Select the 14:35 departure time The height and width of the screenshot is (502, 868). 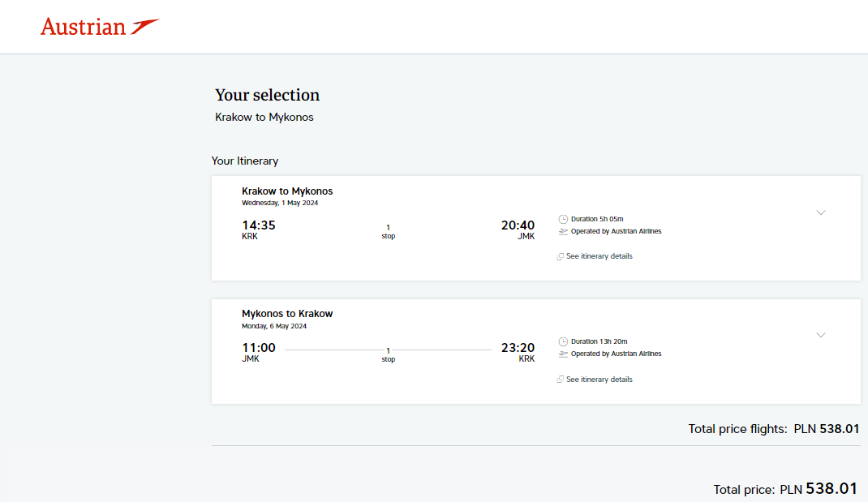[x=259, y=225]
